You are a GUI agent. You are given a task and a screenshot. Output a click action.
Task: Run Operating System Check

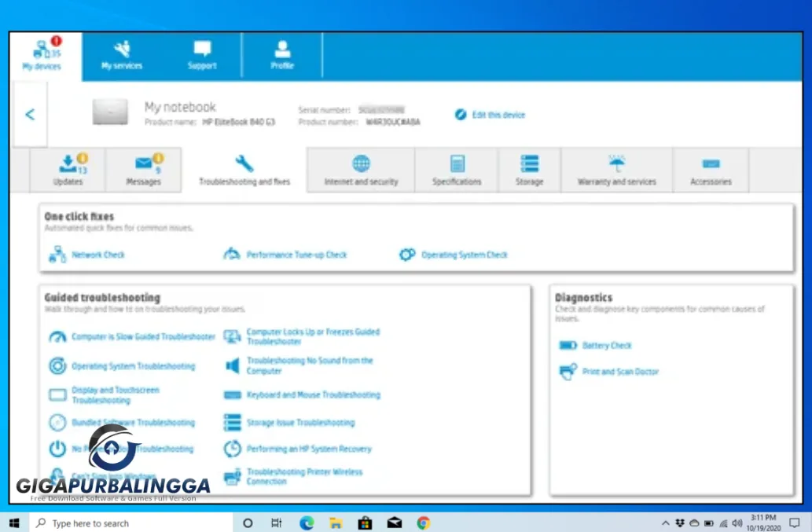point(464,255)
